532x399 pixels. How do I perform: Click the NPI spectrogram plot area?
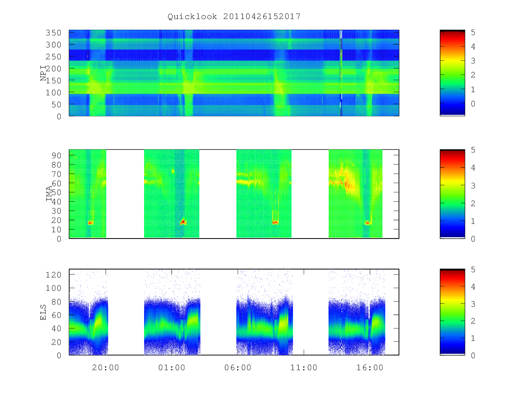click(x=234, y=73)
